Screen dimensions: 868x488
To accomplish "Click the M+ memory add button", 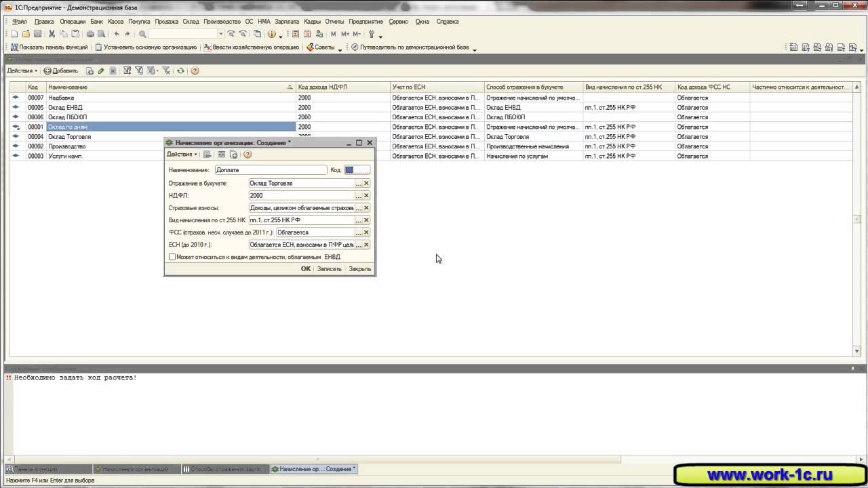I will (x=345, y=34).
